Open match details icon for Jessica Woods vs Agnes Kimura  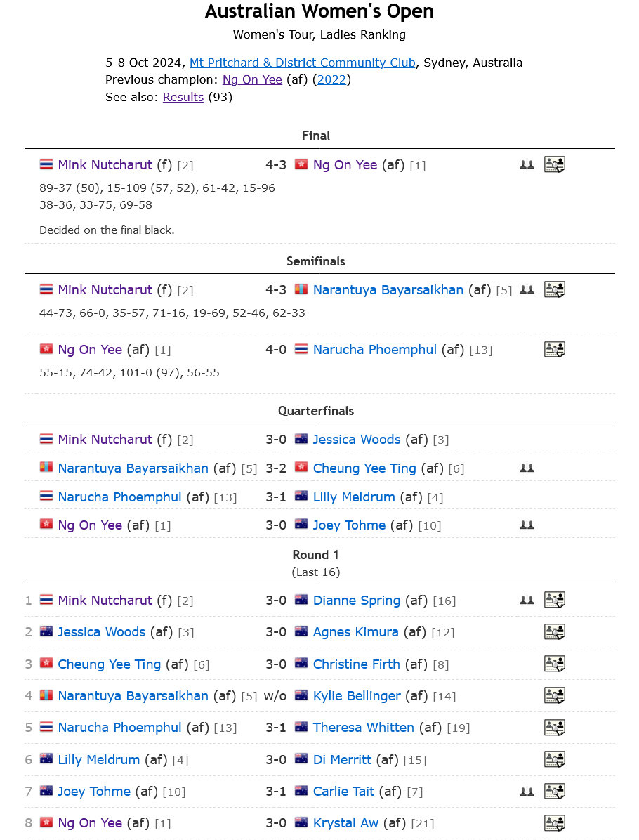click(x=554, y=631)
